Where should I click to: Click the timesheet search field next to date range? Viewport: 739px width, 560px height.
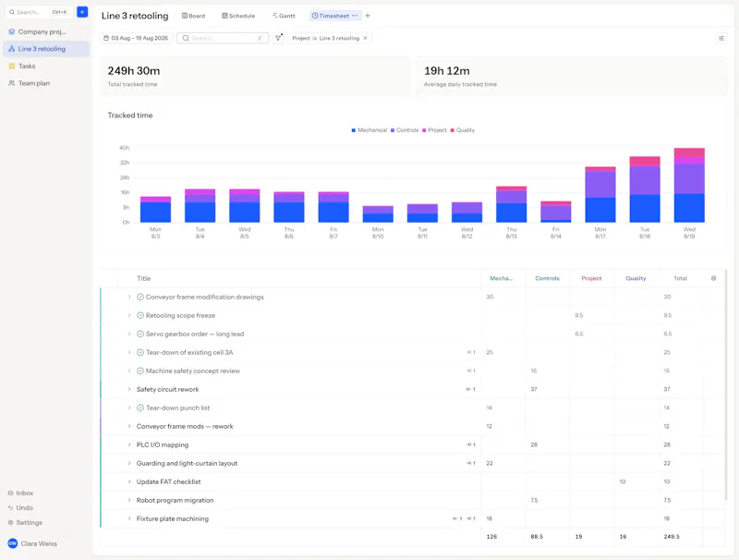[x=223, y=38]
